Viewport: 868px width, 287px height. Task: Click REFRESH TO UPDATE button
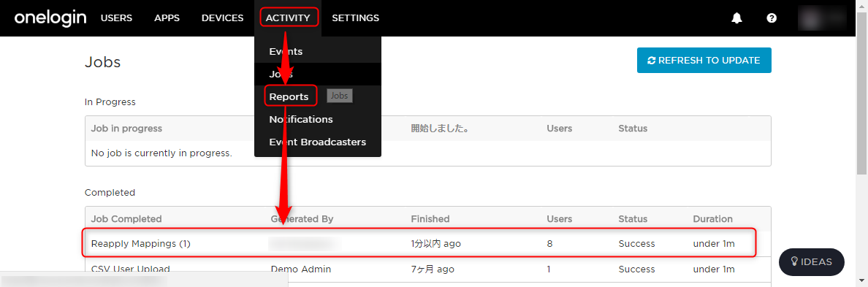point(704,61)
